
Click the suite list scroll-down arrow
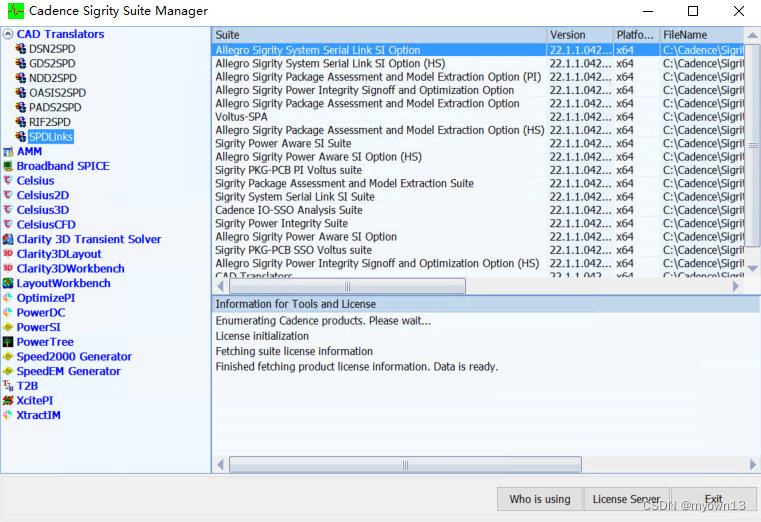(x=752, y=268)
